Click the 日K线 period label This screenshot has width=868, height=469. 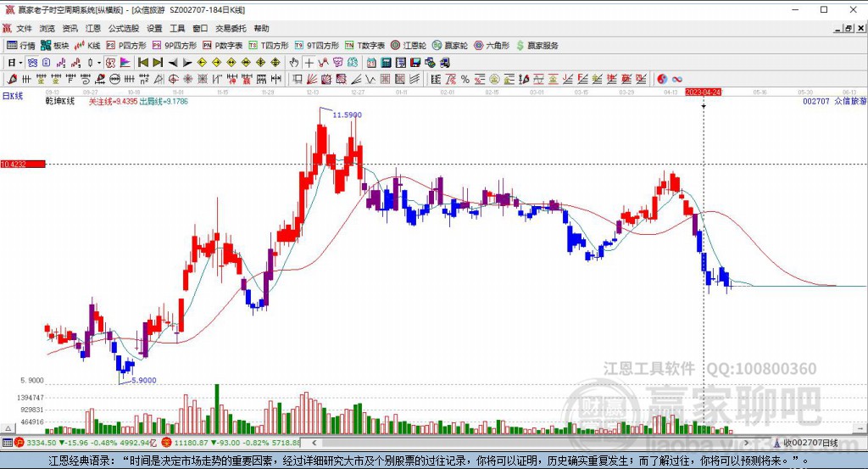[13, 96]
